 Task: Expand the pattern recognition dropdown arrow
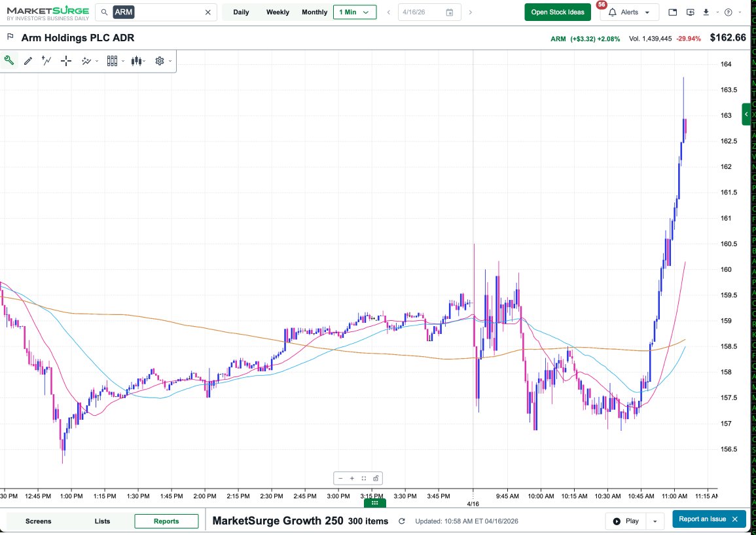point(97,62)
